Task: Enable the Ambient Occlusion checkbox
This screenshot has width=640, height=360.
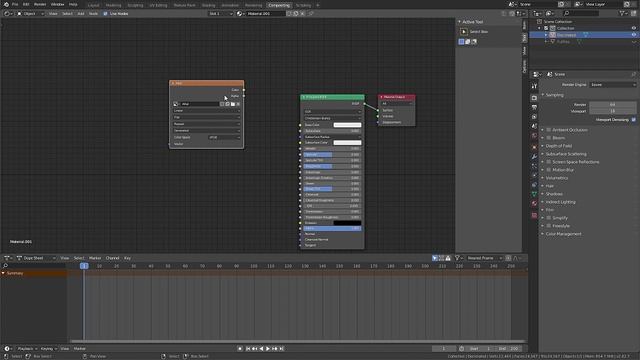Action: coord(549,130)
